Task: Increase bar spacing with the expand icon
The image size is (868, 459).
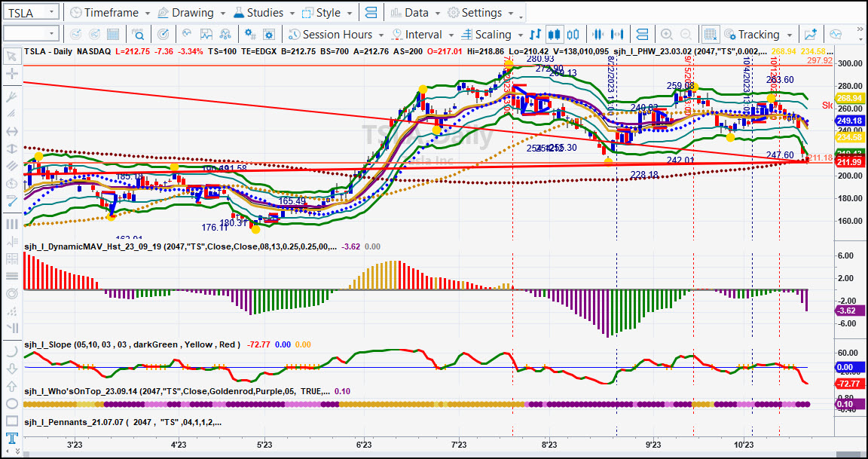Action: point(616,35)
